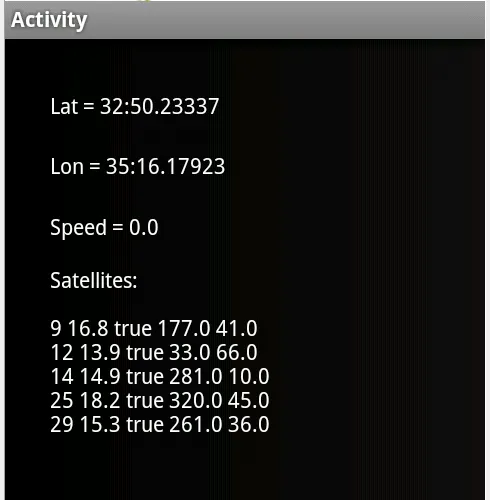Select the Lon = 35:16.17923 text

tap(138, 166)
